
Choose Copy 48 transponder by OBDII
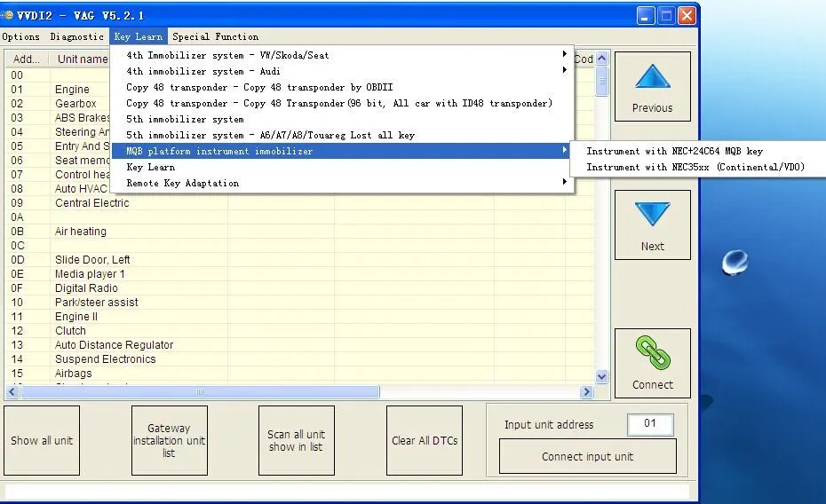(x=343, y=87)
